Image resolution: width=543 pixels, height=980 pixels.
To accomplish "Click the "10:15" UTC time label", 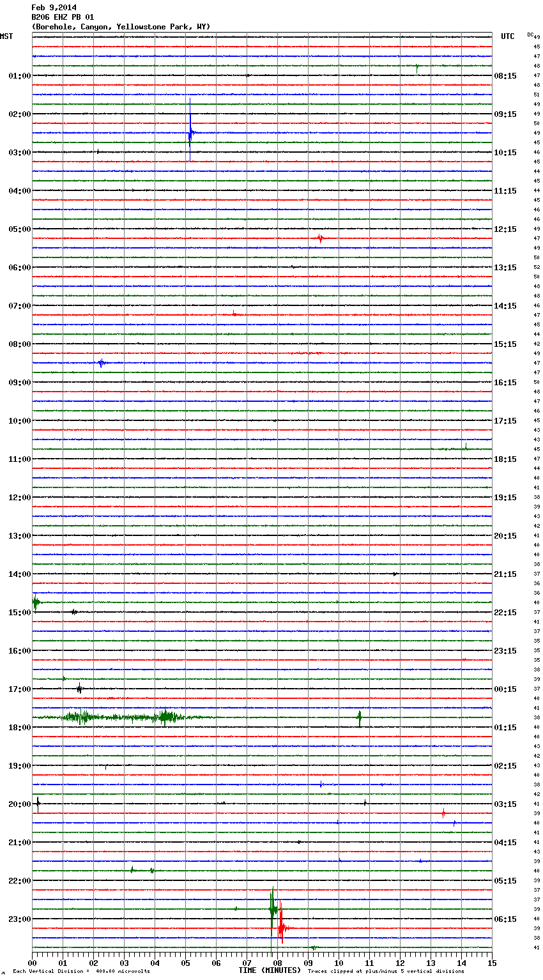I will [505, 153].
